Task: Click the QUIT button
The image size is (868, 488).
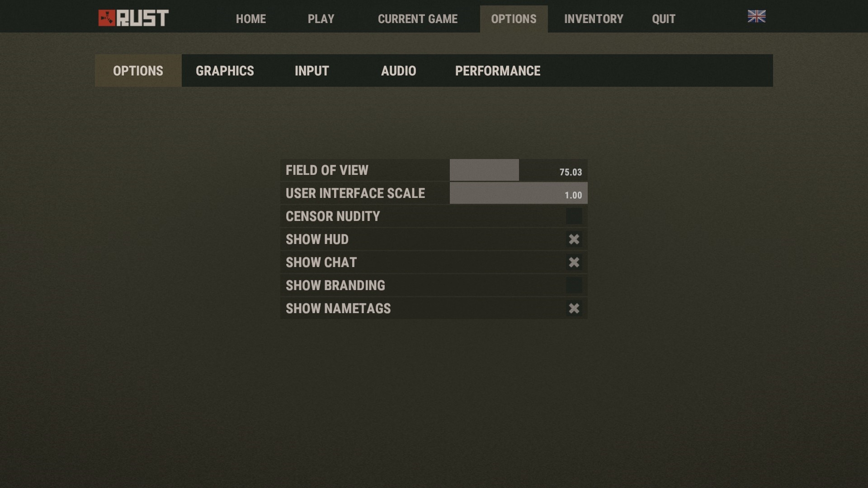Action: (663, 19)
